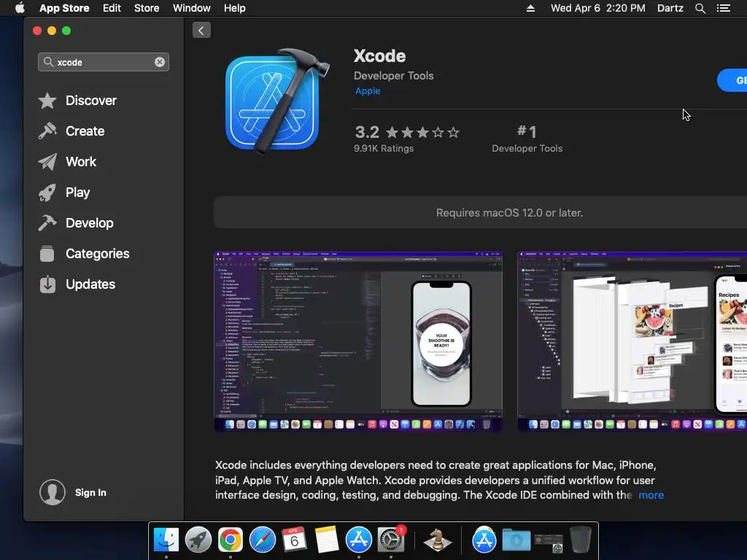Click the Get button for Xcode
Image resolution: width=747 pixels, height=560 pixels.
point(734,80)
